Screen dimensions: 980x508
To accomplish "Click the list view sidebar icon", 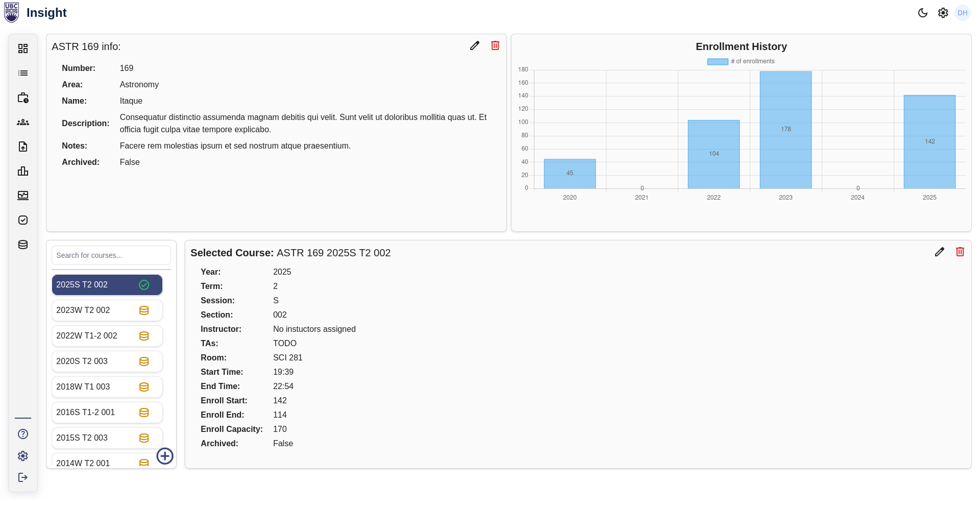I will [23, 73].
